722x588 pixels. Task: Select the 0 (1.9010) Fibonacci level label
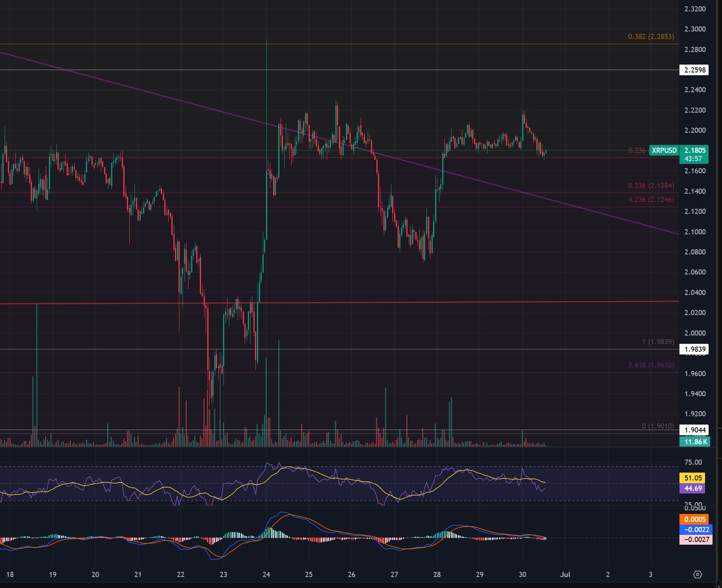[658, 426]
